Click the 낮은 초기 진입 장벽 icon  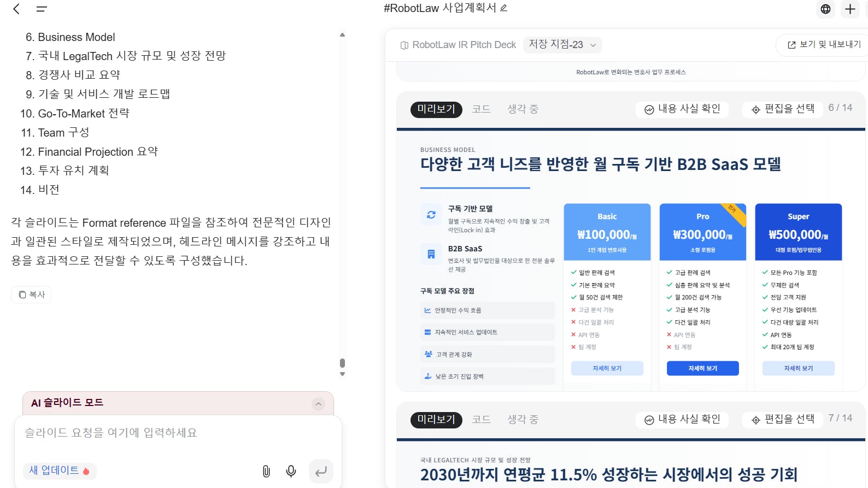428,376
